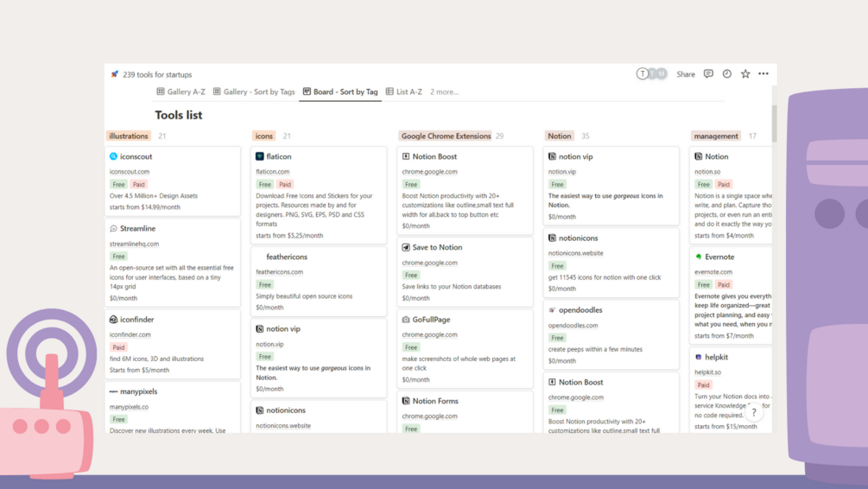Open the evernote.com link

click(713, 272)
